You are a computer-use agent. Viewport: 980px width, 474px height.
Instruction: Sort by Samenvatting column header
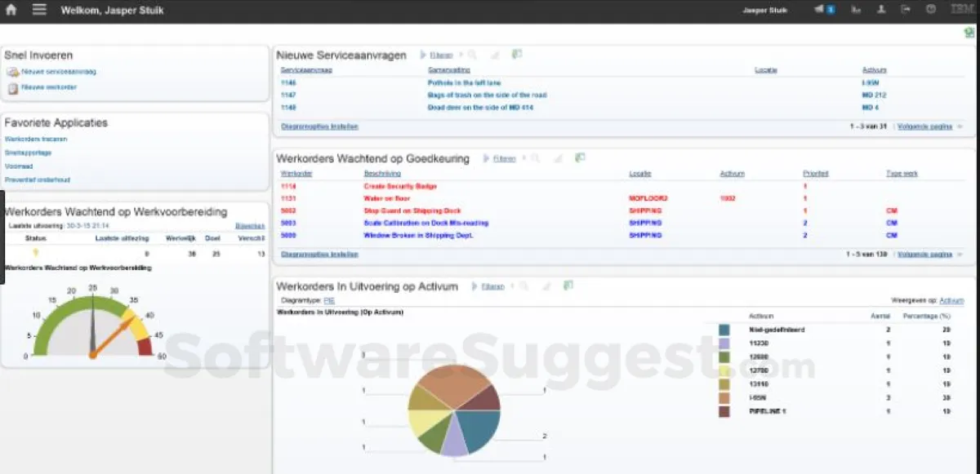(x=449, y=70)
